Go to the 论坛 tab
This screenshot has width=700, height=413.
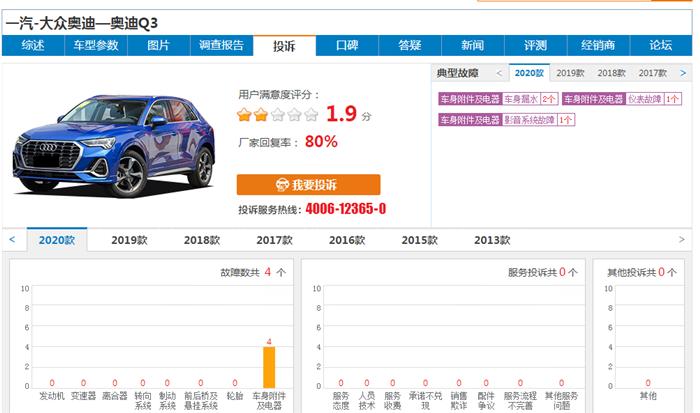pos(661,46)
